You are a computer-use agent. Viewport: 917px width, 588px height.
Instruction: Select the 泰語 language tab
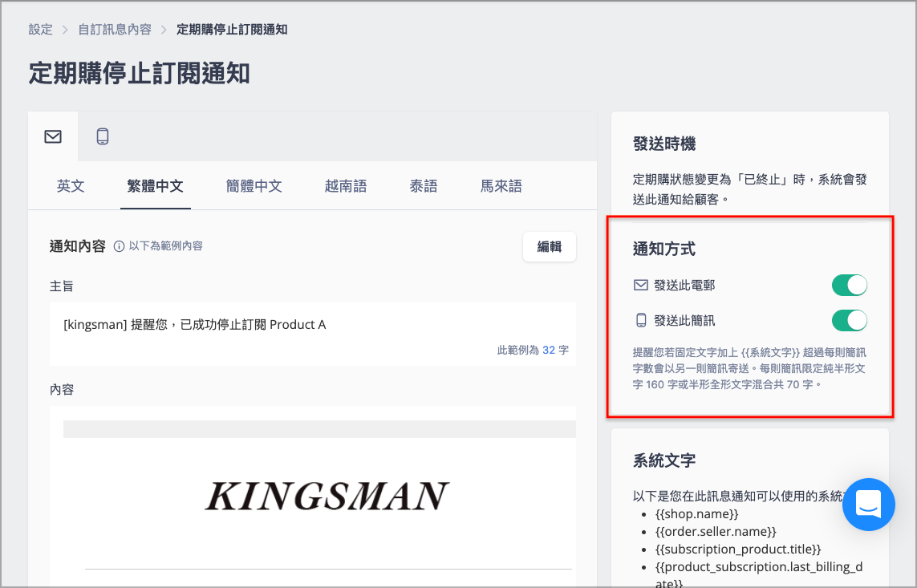tap(424, 186)
